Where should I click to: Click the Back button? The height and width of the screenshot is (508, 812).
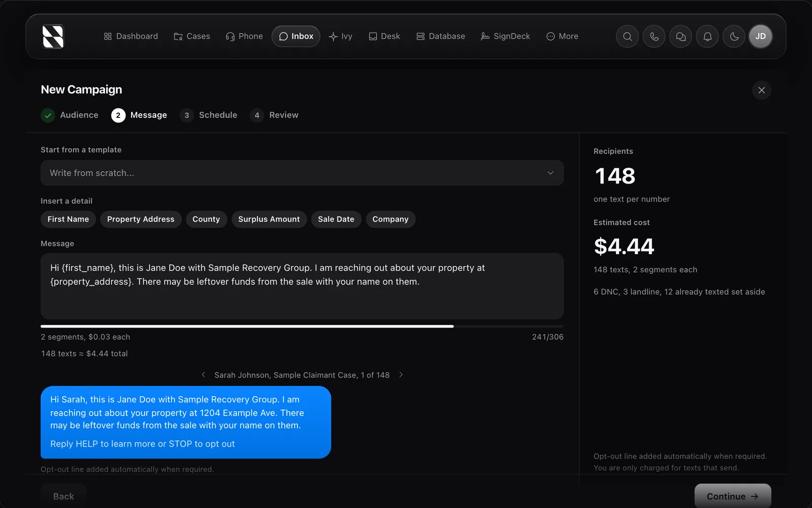(x=63, y=496)
